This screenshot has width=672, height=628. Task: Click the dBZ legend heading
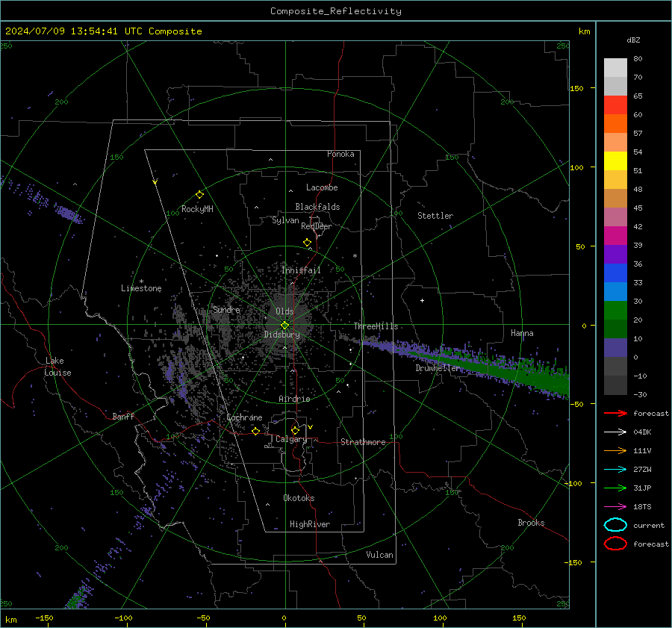click(633, 40)
